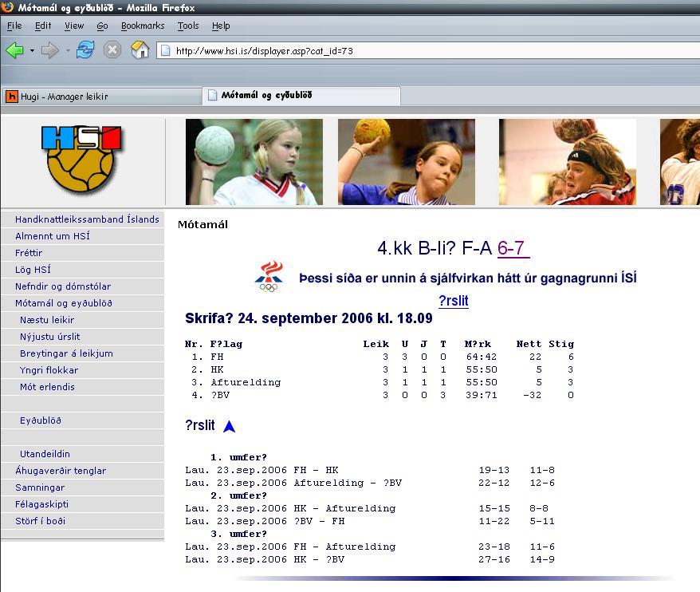The image size is (700, 592).
Task: Open Samningar sidebar link
Action: tap(40, 487)
